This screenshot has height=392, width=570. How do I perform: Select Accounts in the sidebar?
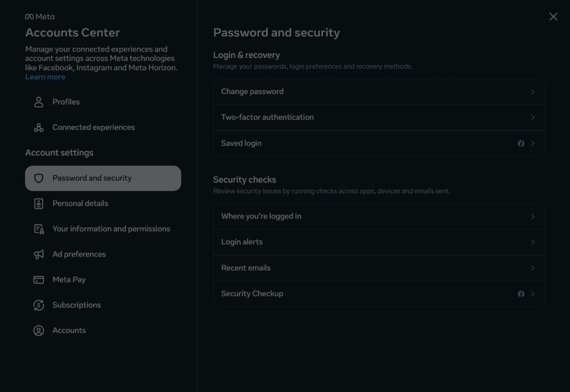(103, 330)
